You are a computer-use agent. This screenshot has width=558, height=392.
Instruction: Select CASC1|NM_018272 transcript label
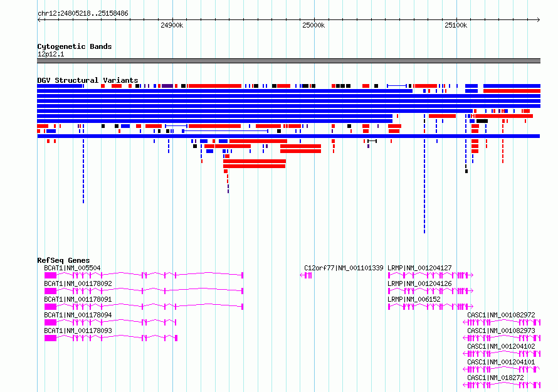click(x=495, y=378)
